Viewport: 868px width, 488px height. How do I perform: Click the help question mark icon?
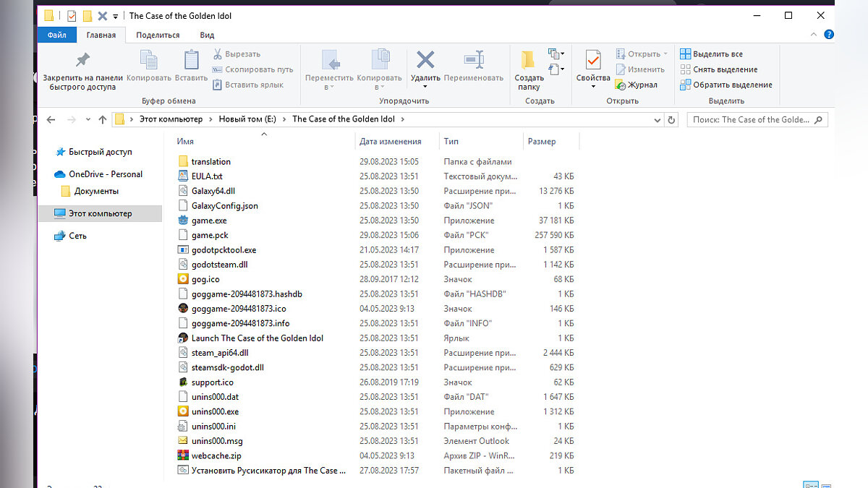point(829,35)
